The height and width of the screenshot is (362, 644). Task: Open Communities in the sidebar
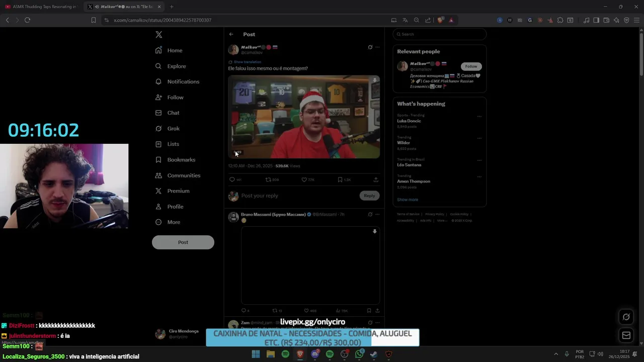click(178, 175)
